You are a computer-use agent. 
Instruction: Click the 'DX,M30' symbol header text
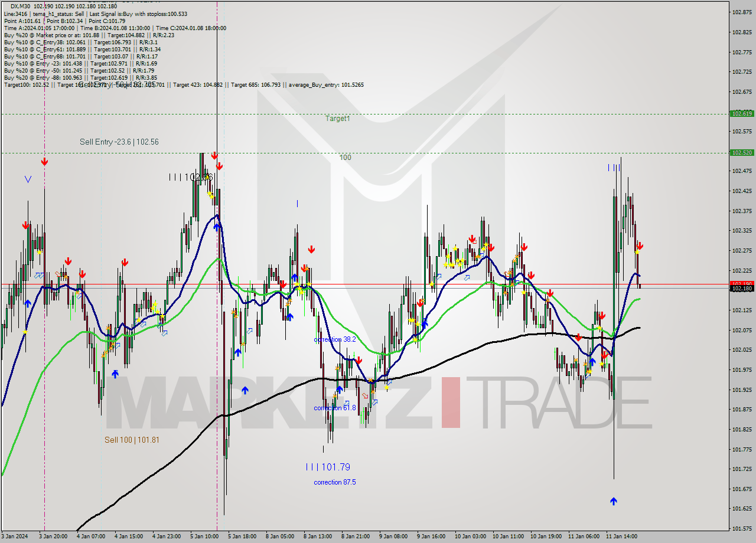[x=21, y=6]
